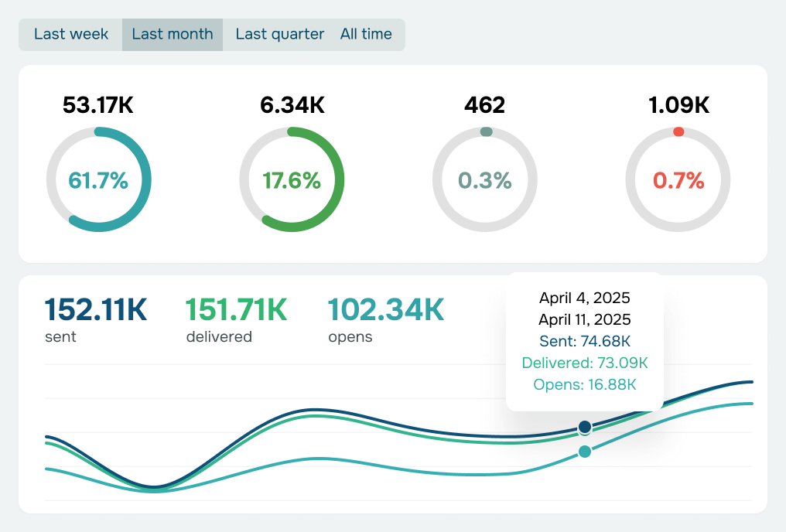
Task: Click the teal dot marker on the opens line
Action: [x=585, y=452]
